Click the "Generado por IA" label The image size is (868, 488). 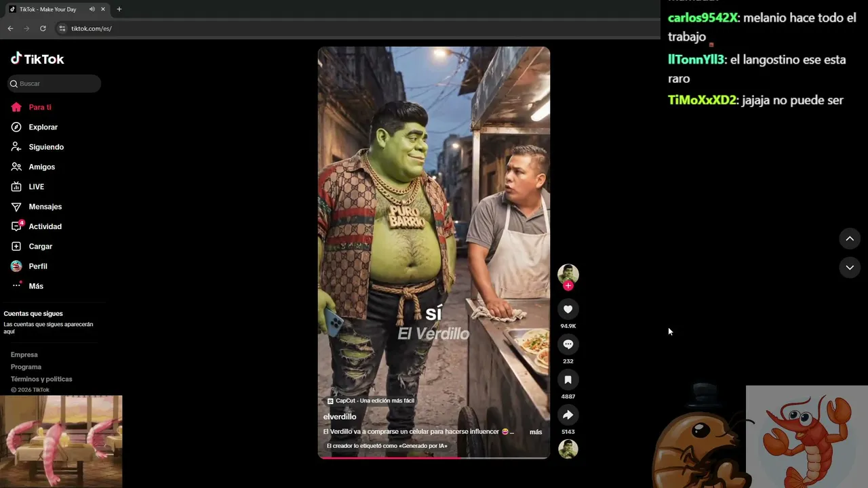(387, 446)
